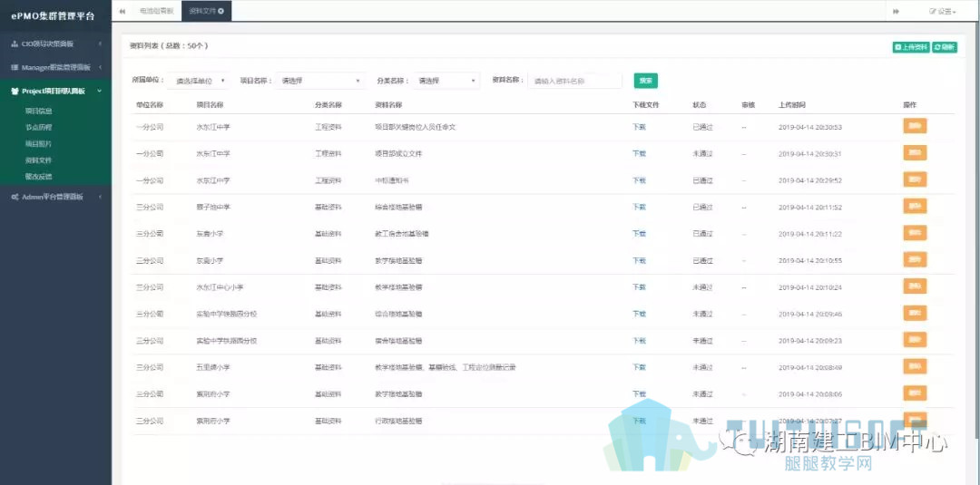This screenshot has height=485, width=980.
Task: Focus the 资料名称 search input field
Action: click(575, 82)
